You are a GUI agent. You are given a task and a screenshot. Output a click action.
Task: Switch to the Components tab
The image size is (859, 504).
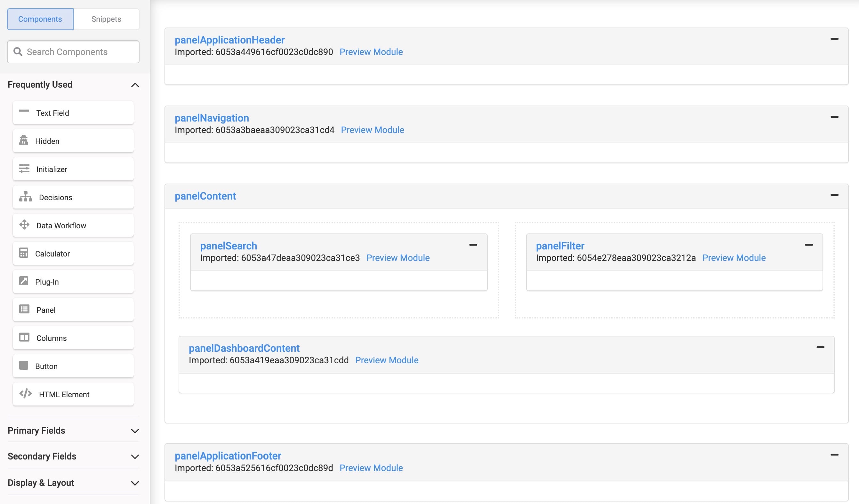tap(40, 19)
